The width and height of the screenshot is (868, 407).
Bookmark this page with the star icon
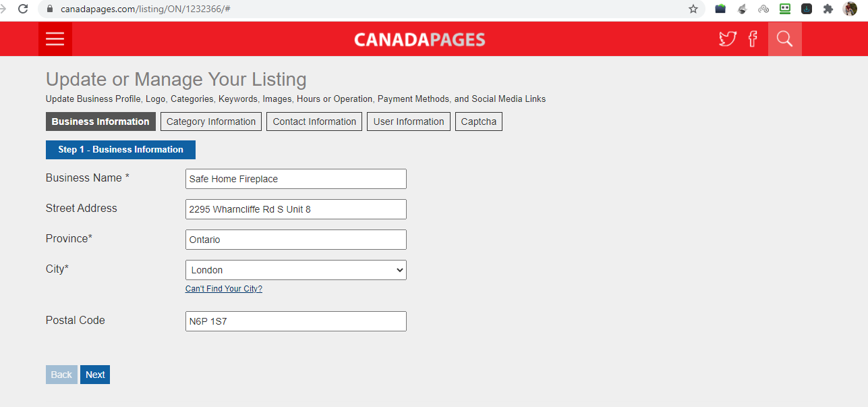[693, 9]
